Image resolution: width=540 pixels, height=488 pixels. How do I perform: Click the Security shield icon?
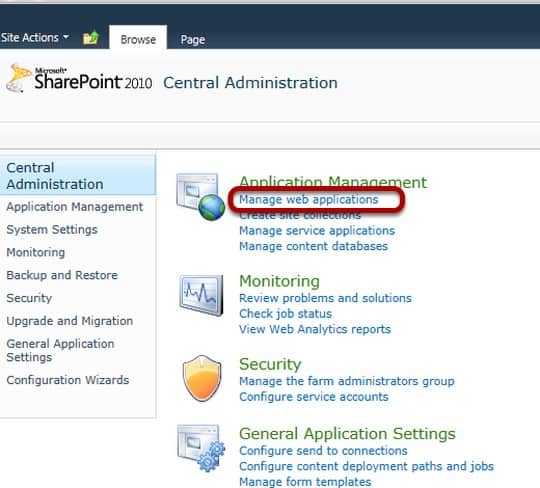click(x=202, y=378)
